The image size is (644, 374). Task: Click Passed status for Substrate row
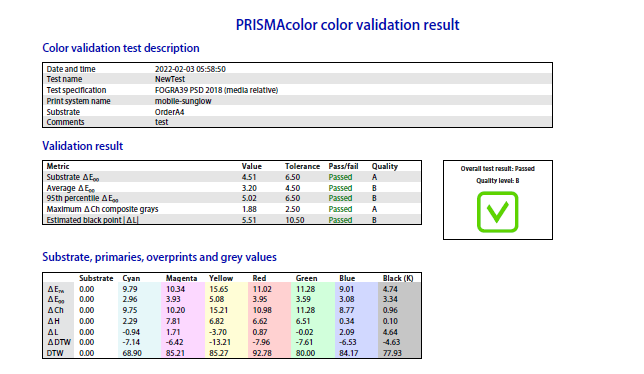[340, 177]
